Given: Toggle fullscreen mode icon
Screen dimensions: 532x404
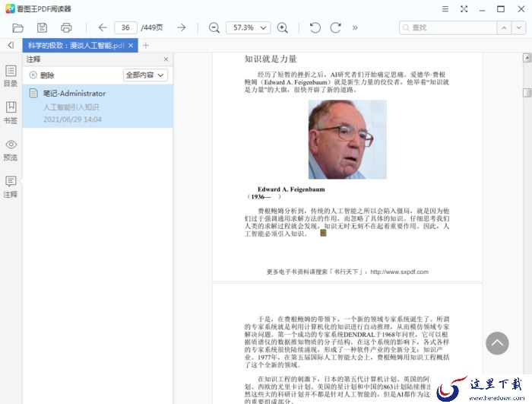Looking at the screenshot, I should pyautogui.click(x=464, y=9).
